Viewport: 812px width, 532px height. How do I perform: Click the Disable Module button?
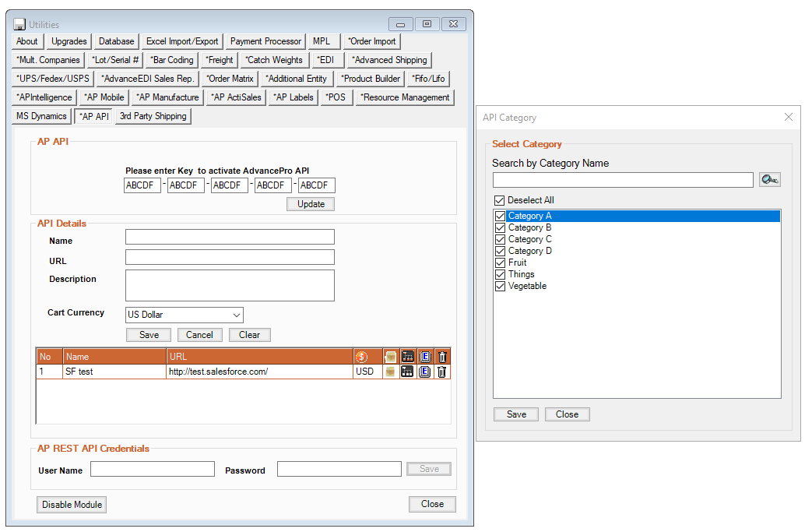click(x=72, y=505)
